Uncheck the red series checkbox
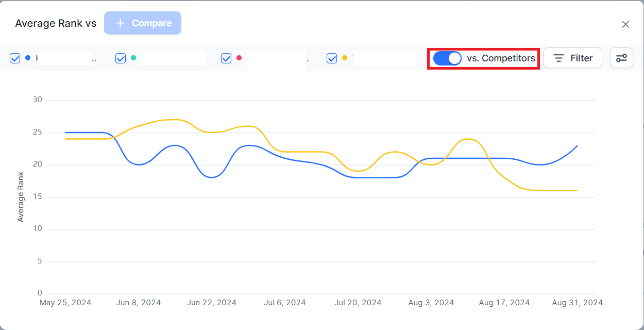Image resolution: width=644 pixels, height=330 pixels. click(x=226, y=58)
